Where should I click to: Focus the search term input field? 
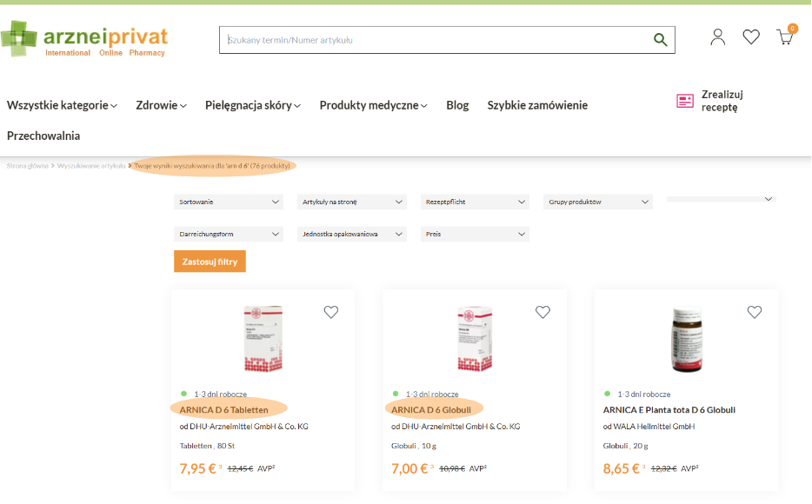(435, 40)
